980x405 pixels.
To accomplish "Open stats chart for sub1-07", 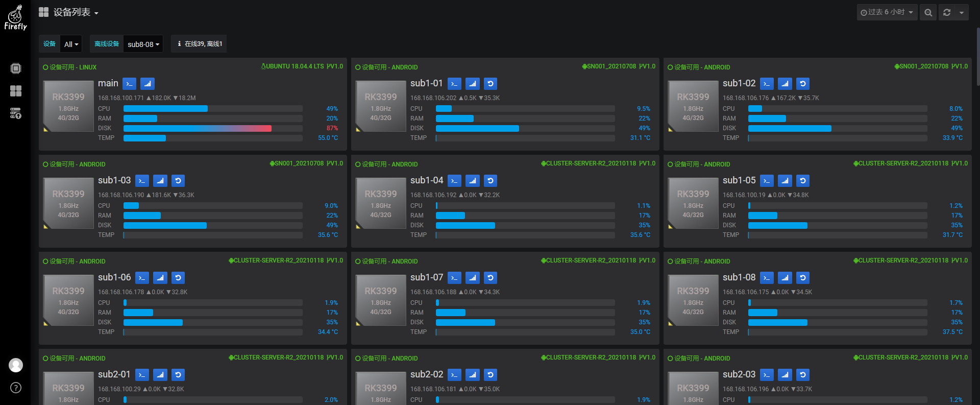I will click(473, 278).
